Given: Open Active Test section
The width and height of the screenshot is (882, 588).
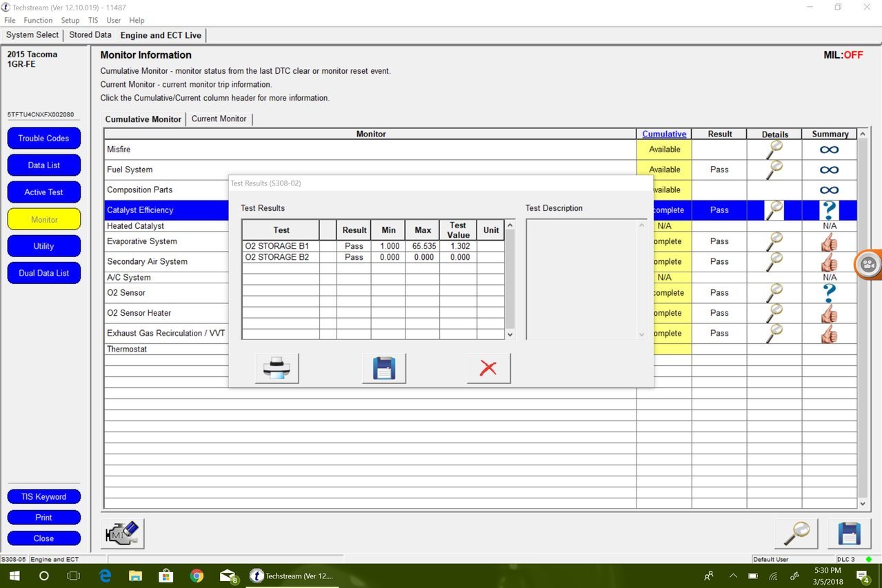Looking at the screenshot, I should coord(43,192).
